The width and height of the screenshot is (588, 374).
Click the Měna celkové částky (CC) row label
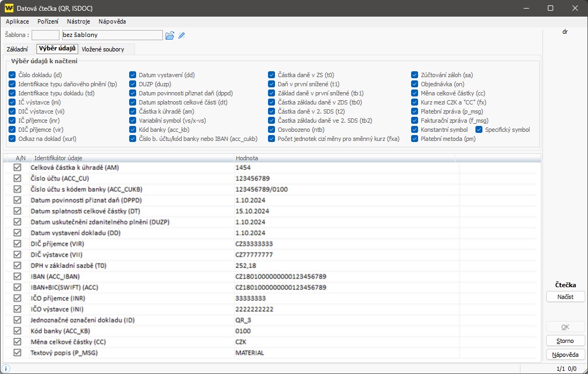pos(68,342)
